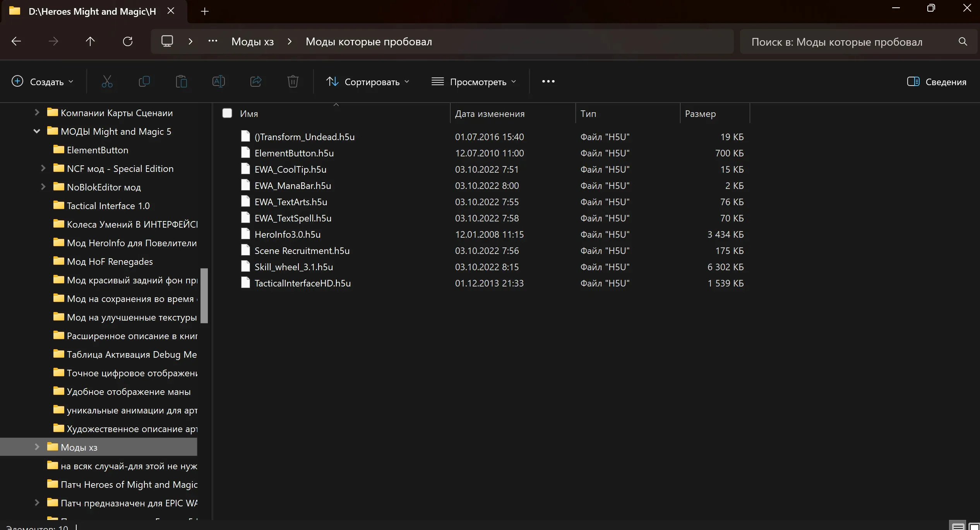Go up one folder level
The height and width of the screenshot is (530, 980).
[x=90, y=41]
